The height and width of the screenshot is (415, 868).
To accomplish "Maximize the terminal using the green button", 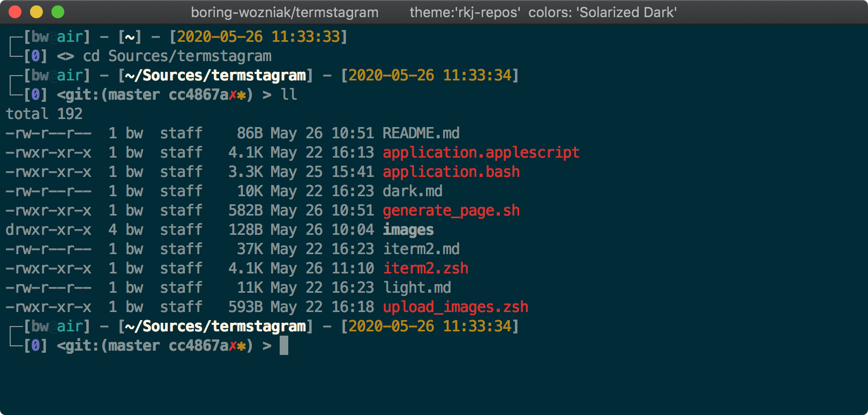I will click(x=58, y=12).
